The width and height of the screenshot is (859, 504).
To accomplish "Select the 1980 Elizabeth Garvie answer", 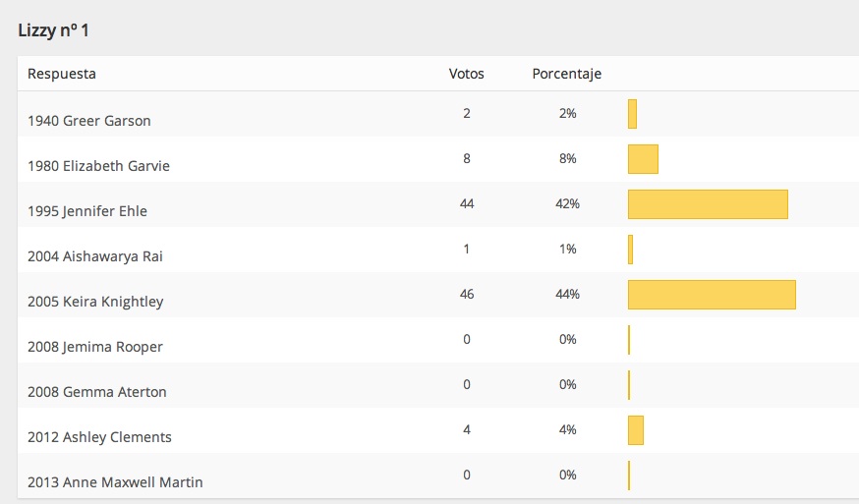I will coord(98,166).
